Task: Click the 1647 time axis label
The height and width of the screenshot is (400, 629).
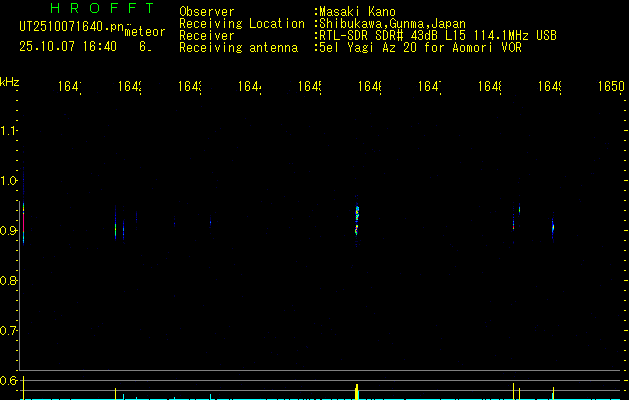Action: (430, 87)
